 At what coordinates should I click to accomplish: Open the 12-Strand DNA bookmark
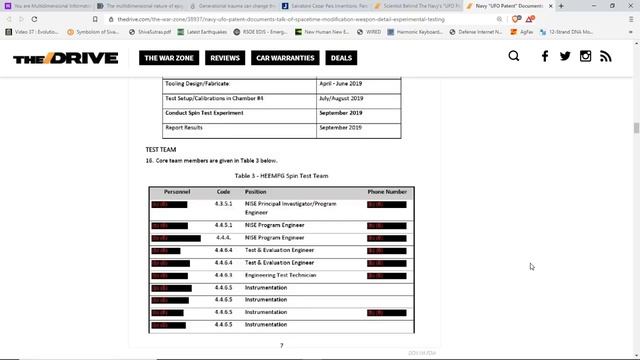point(566,32)
